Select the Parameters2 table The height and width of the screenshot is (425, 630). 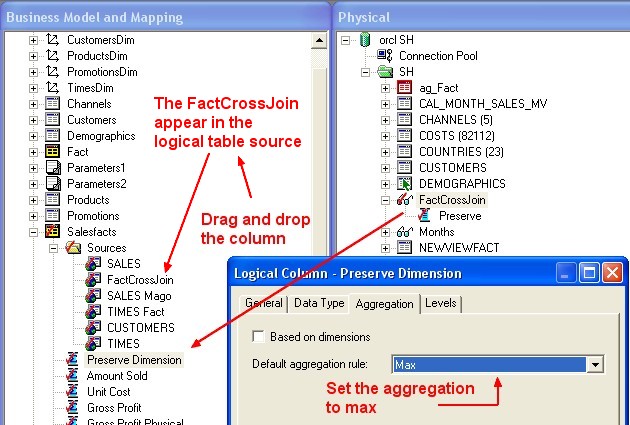tap(96, 184)
